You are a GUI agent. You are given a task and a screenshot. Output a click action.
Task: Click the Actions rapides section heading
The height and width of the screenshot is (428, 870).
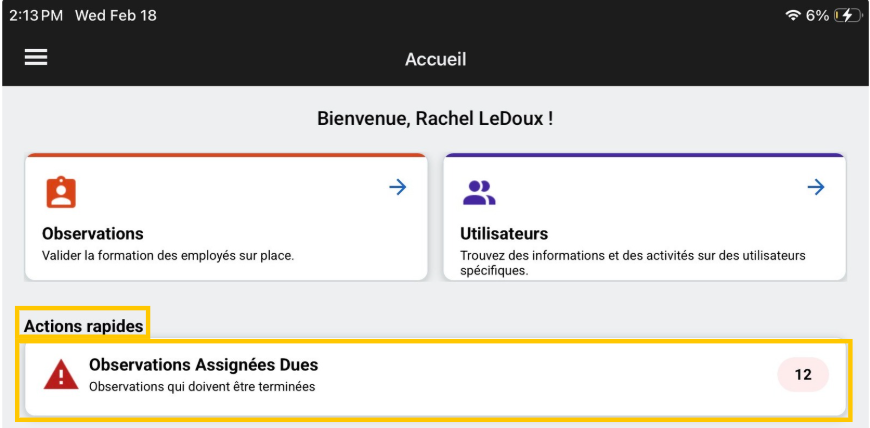(x=84, y=325)
